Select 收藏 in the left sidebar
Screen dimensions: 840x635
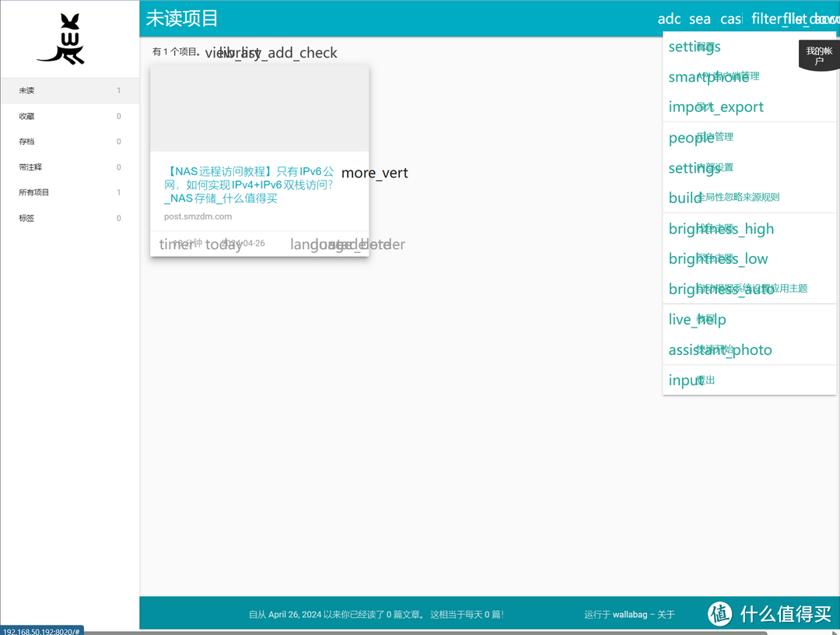coord(26,116)
